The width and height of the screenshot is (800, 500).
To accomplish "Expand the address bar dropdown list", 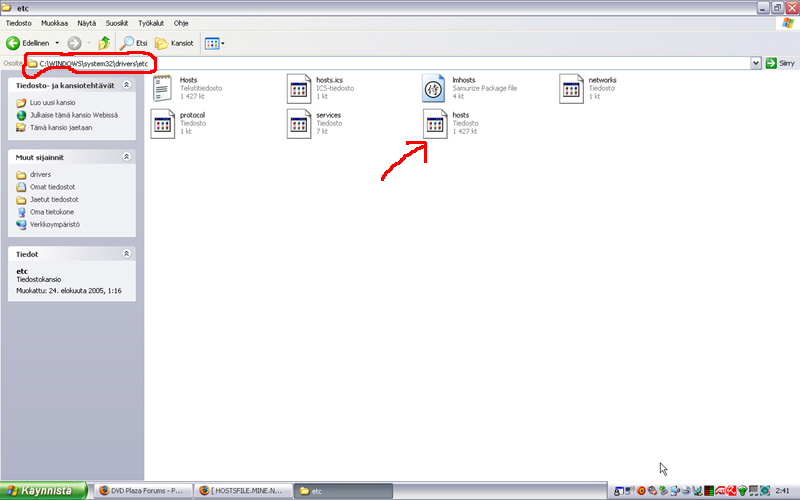I will click(755, 63).
